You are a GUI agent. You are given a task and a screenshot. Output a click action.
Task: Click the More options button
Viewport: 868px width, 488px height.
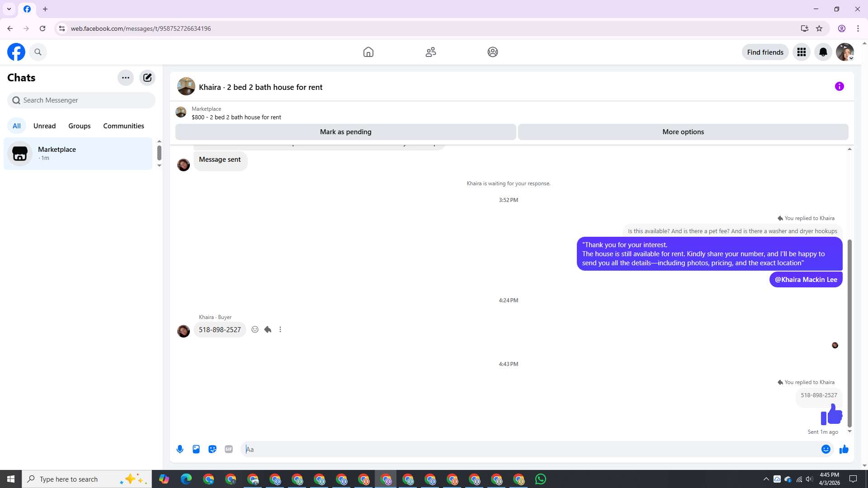point(683,132)
